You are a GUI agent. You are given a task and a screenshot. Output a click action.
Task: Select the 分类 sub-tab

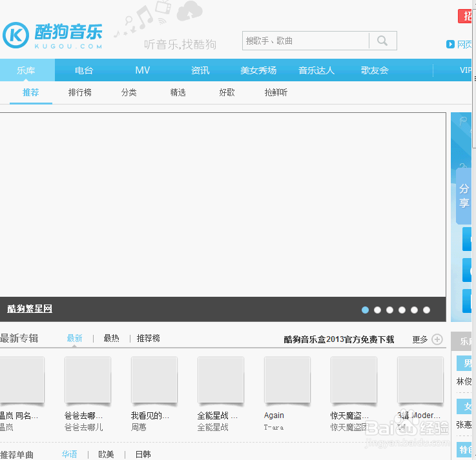129,92
